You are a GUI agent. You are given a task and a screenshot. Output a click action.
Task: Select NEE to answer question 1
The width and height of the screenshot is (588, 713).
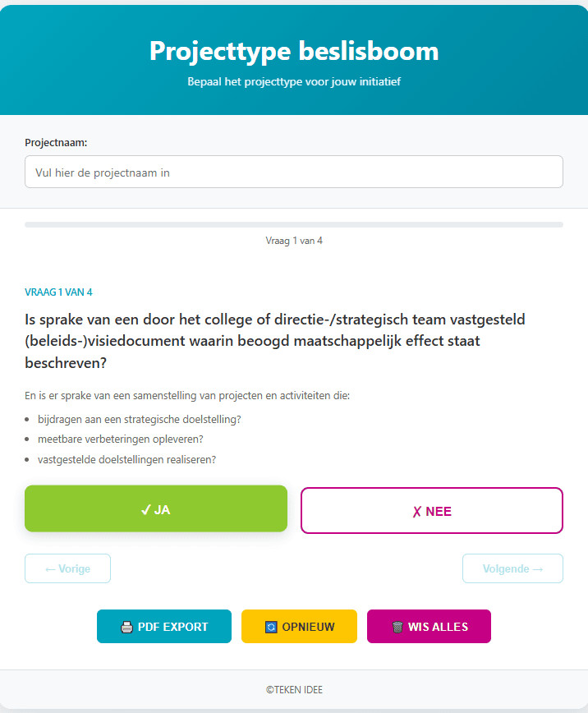[x=431, y=510]
